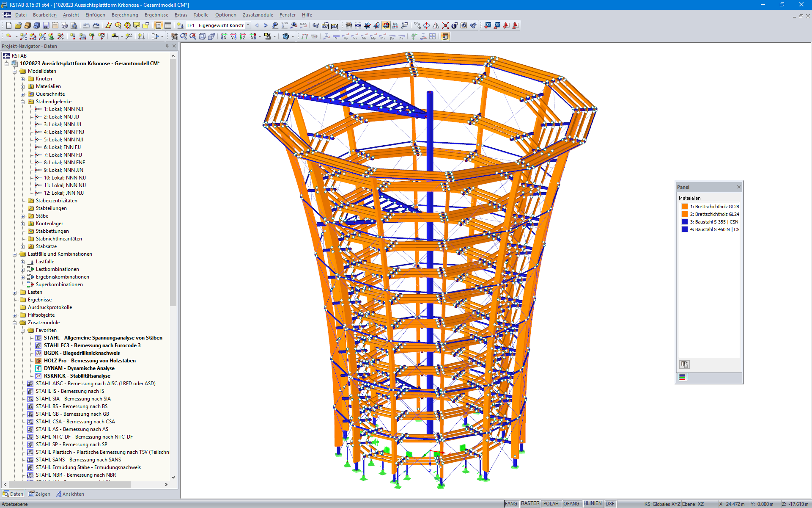Click the color scale tab at panel bottom
This screenshot has height=508, width=812.
[682, 378]
